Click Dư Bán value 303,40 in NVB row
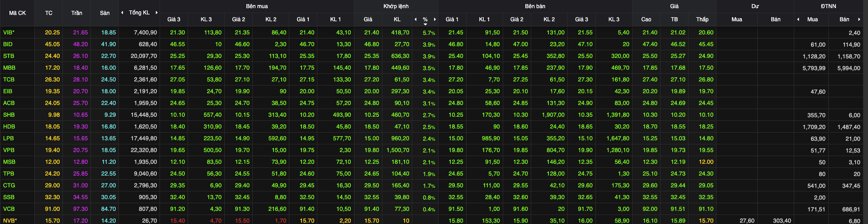 782,221
